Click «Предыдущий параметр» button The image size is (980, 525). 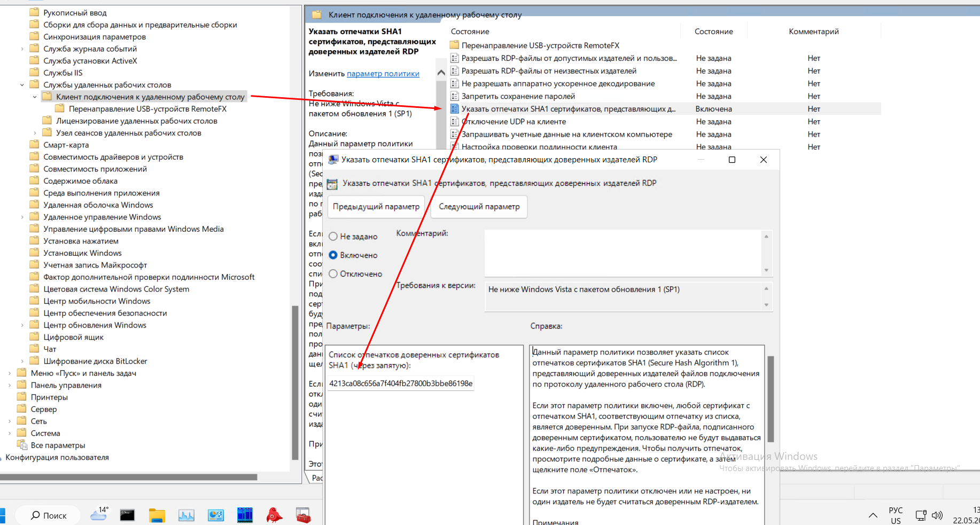[x=376, y=207]
